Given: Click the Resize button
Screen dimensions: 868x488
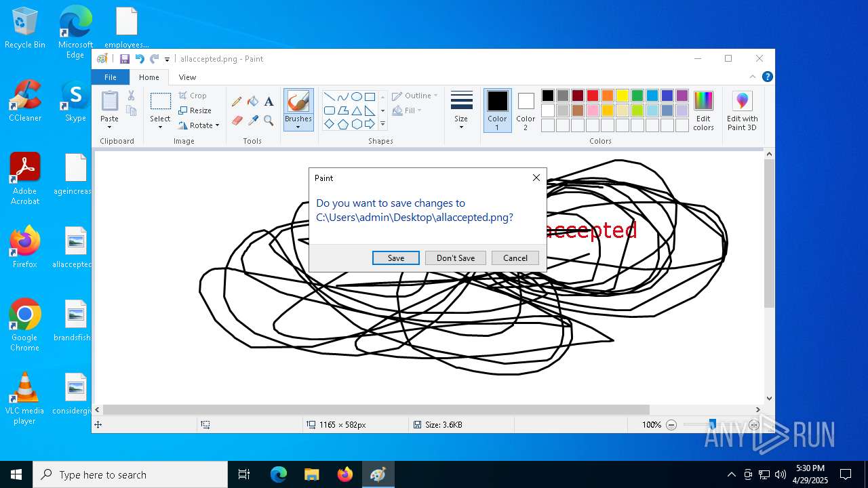Looking at the screenshot, I should (195, 110).
